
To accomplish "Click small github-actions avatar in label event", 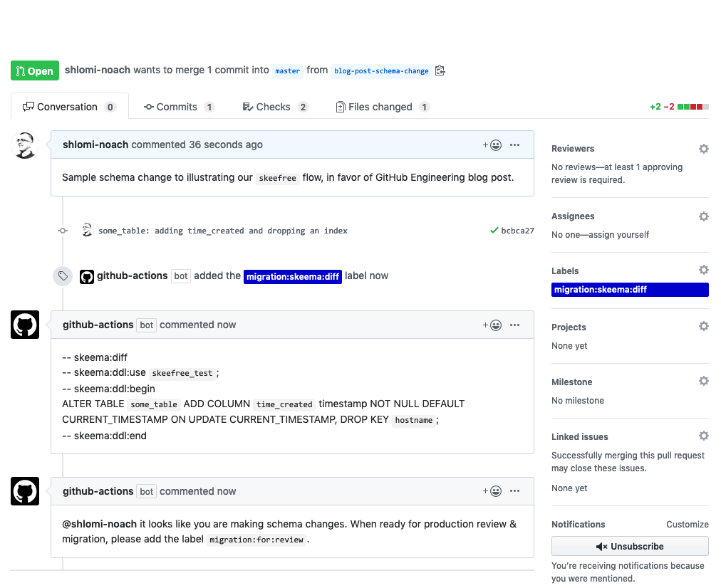I will pos(87,276).
